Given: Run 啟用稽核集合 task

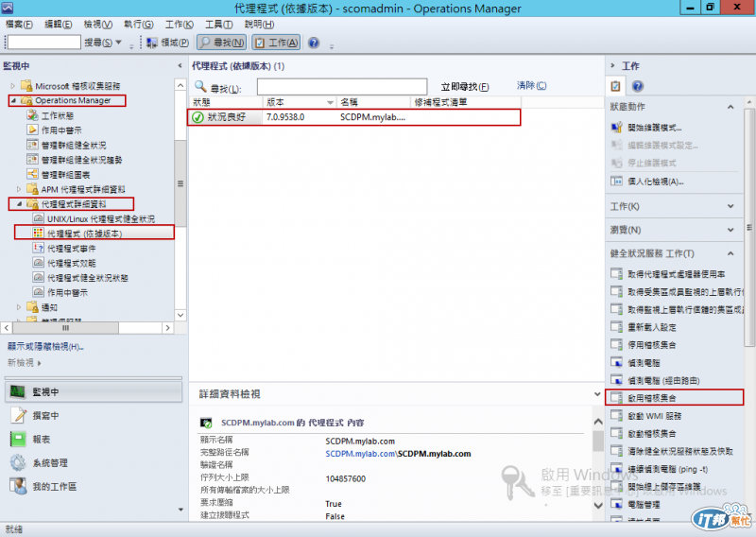Looking at the screenshot, I should pyautogui.click(x=652, y=398).
